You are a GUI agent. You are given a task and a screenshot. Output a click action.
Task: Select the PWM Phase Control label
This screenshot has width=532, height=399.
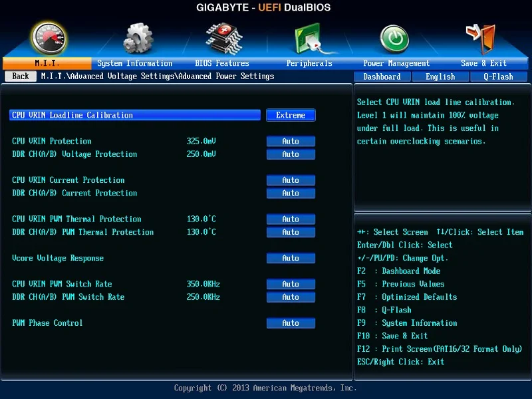tap(47, 323)
